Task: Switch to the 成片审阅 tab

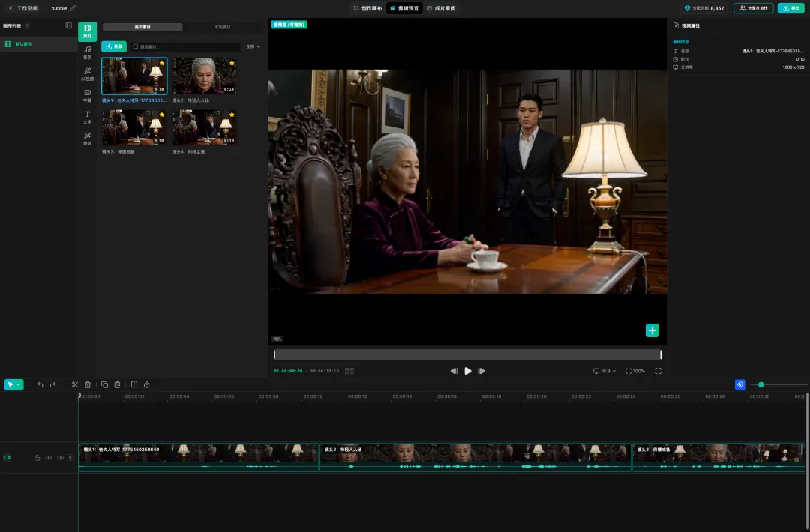Action: point(441,8)
